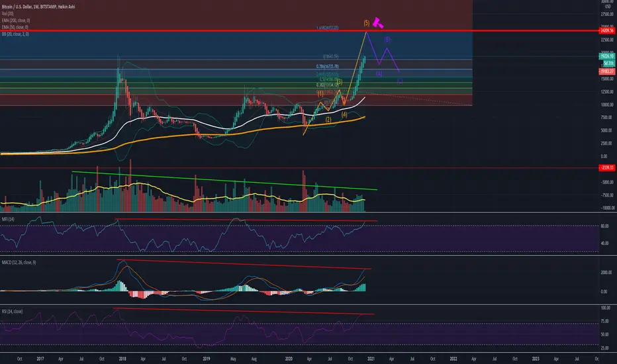The image size is (617, 364).
Task: Select the purple wave (B) label
Action: pyautogui.click(x=387, y=39)
